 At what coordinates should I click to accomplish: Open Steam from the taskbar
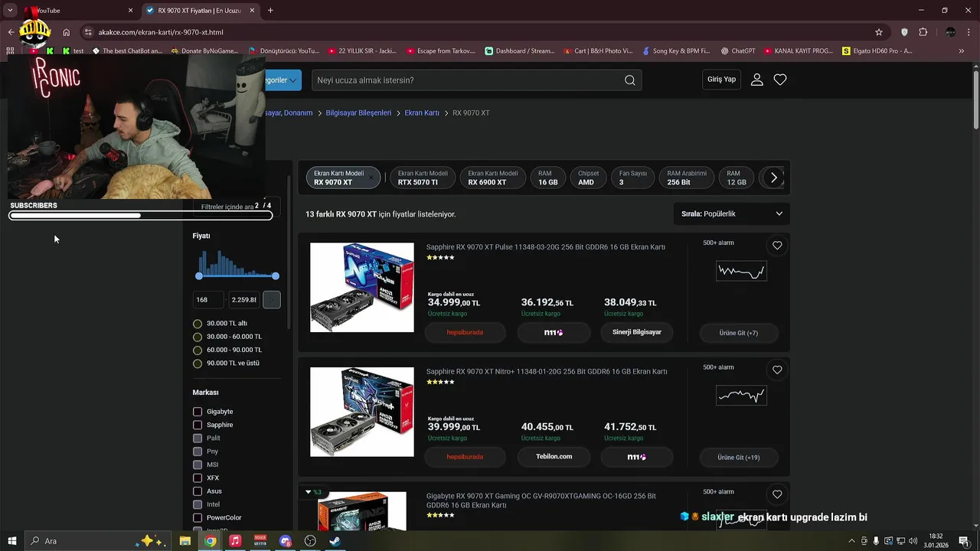pyautogui.click(x=335, y=541)
